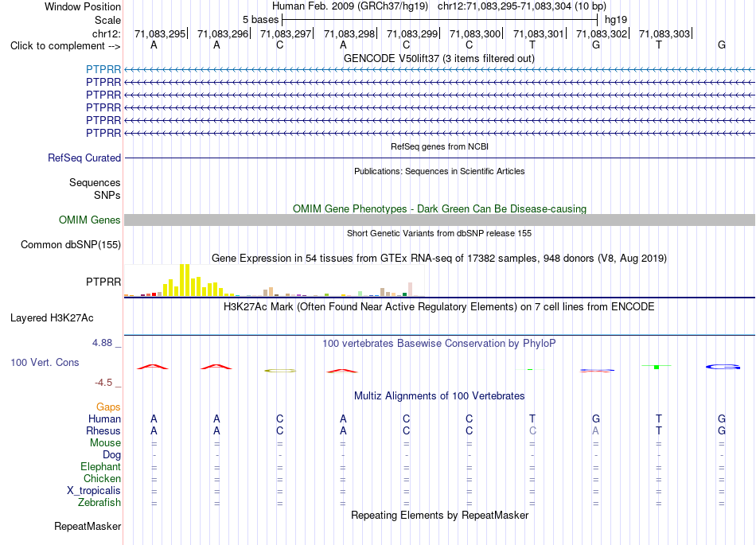Click the 'Layered H3K27Ac' label
Viewport: 756px width, 545px height.
click(52, 318)
